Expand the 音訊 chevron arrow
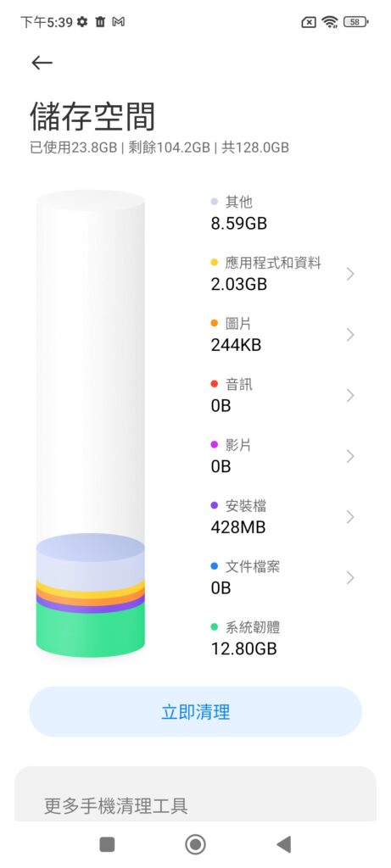This screenshot has height=868, width=391. (x=350, y=395)
